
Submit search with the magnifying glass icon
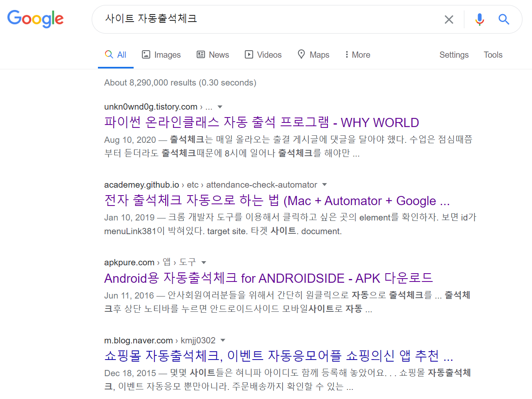pos(504,19)
